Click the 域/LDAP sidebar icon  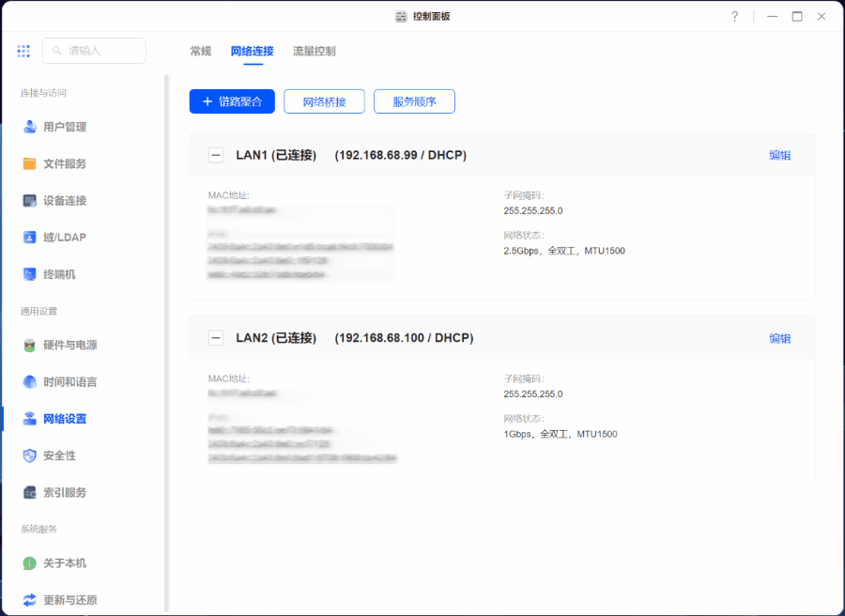tap(30, 238)
